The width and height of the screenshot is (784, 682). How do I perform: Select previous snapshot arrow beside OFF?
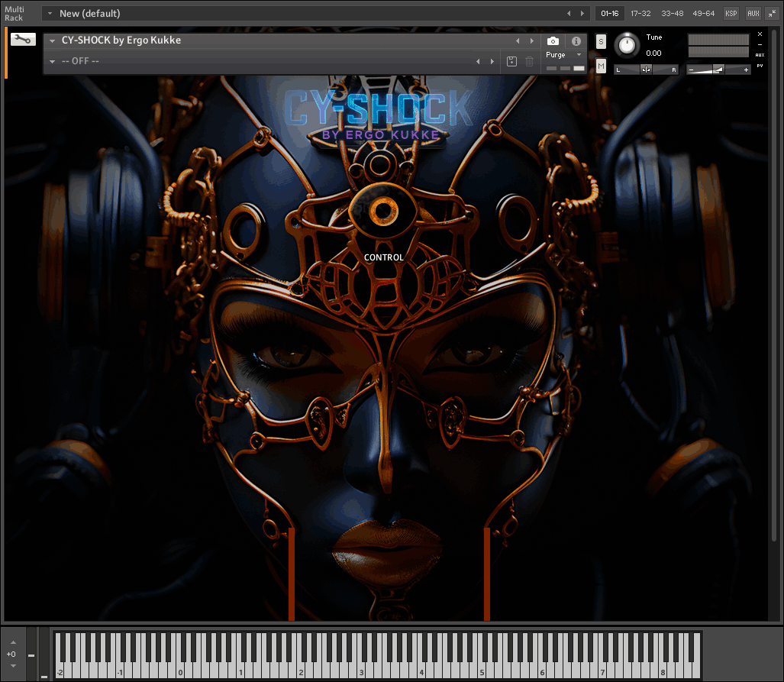point(478,62)
